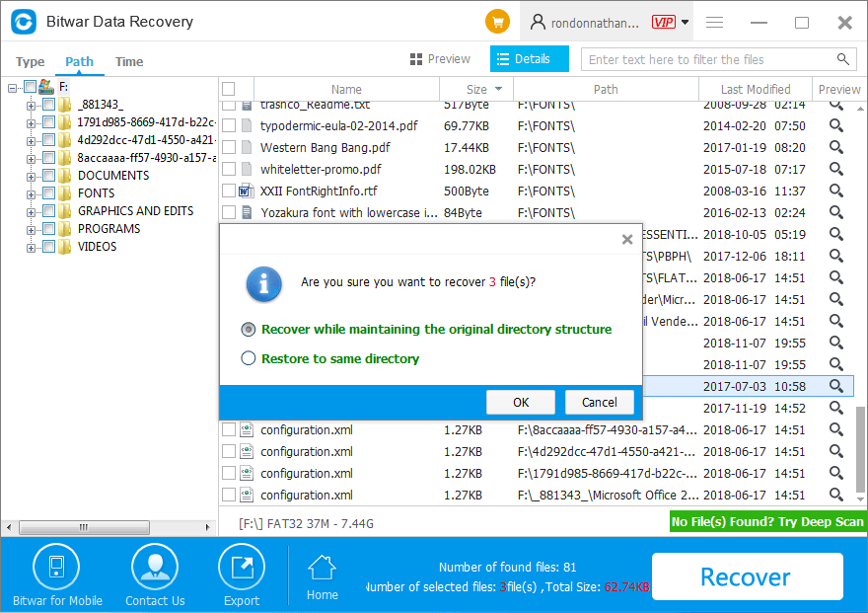Expand the VIDEOS folder node
The height and width of the screenshot is (613, 868).
[31, 248]
